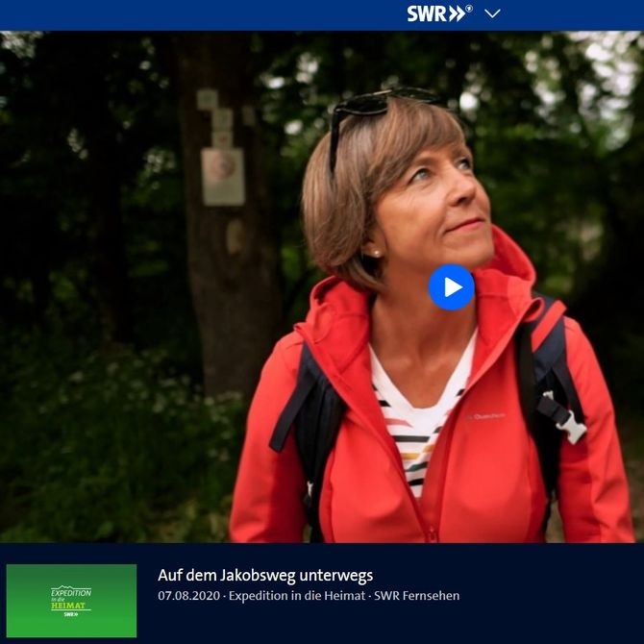Open title 'Auf dem Jakobsweg unterwegs'
This screenshot has width=644, height=644.
click(x=265, y=575)
